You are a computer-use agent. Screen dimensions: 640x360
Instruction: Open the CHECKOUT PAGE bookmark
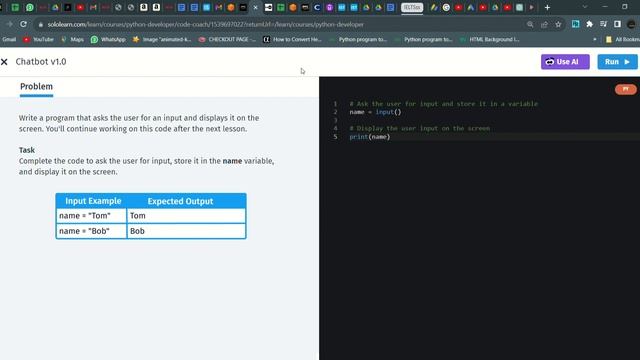pyautogui.click(x=227, y=40)
